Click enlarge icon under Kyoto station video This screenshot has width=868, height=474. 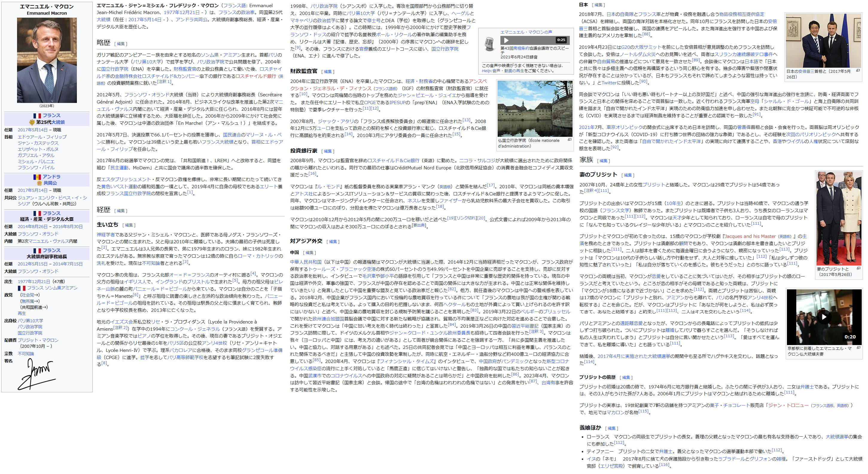coord(858,348)
